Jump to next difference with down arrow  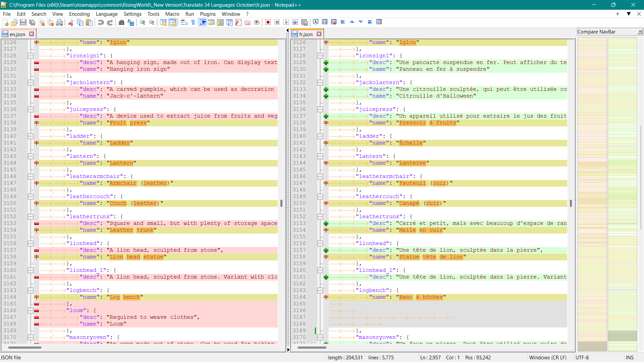click(361, 22)
